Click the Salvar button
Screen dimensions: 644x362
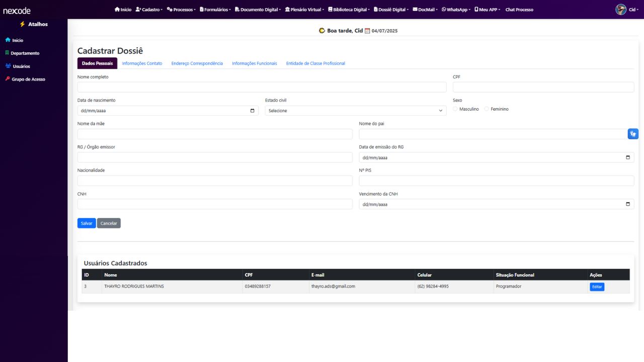click(x=87, y=223)
